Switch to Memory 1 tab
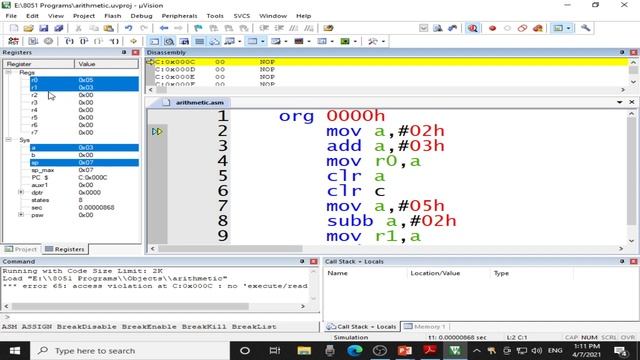 (424, 327)
